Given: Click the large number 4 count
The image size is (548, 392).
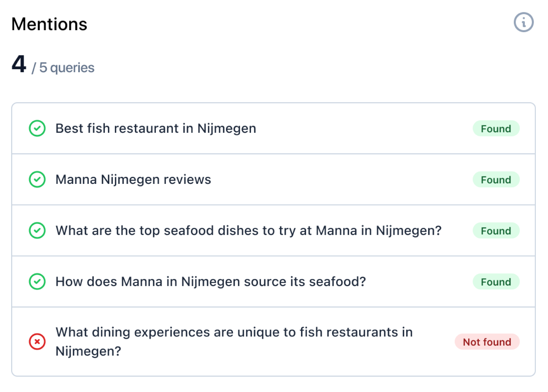Looking at the screenshot, I should click(x=19, y=64).
